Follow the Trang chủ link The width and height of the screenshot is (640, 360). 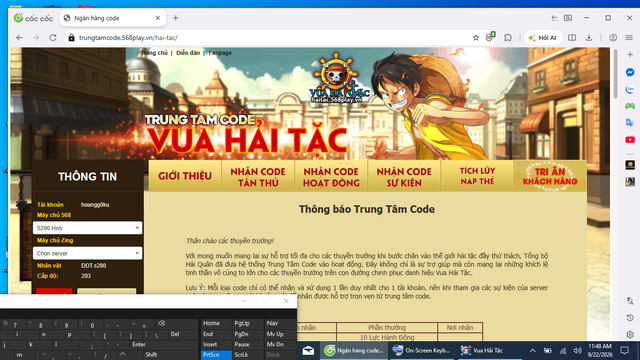coord(154,53)
